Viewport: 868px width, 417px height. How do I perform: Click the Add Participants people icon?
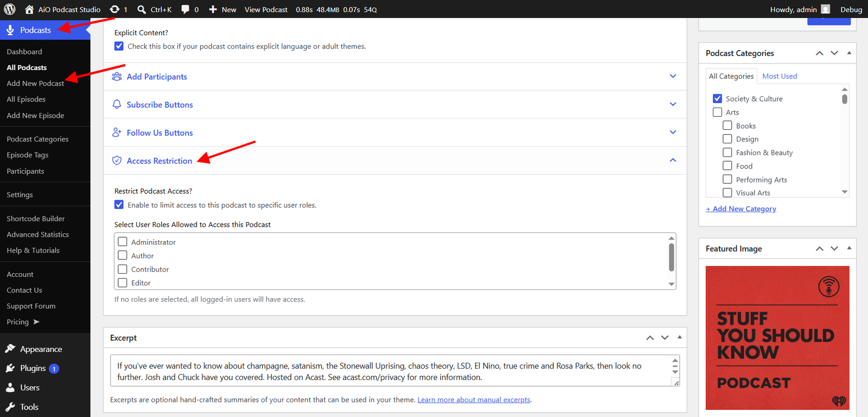coord(117,77)
